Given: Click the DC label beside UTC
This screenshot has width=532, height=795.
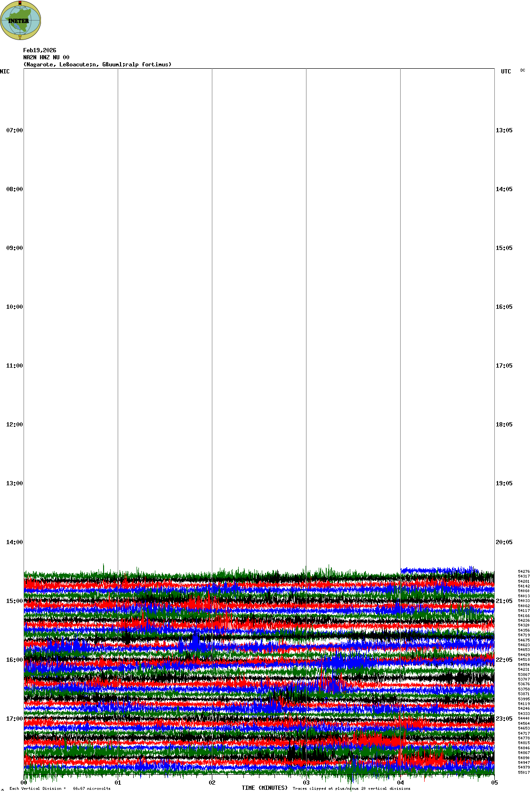Looking at the screenshot, I should (523, 70).
